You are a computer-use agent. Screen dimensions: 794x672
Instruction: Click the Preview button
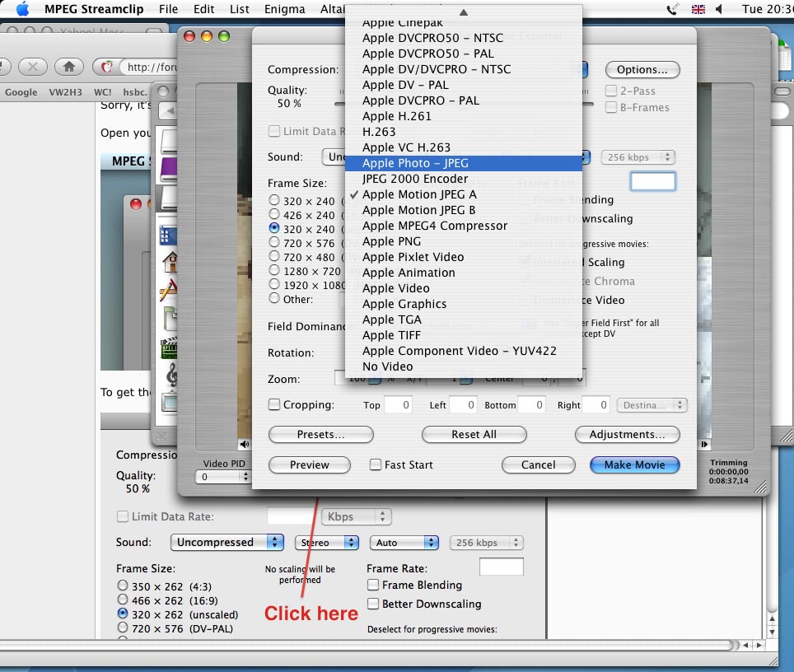click(x=310, y=464)
